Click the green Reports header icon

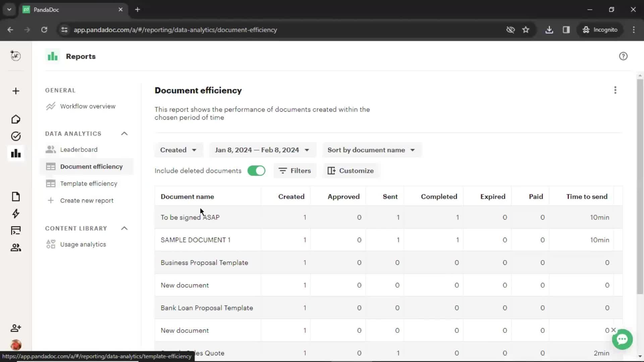[x=53, y=56]
